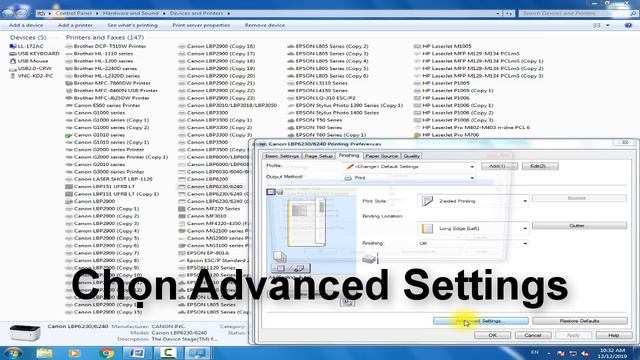
Task: Click the Add(1) profile button
Action: 499,166
